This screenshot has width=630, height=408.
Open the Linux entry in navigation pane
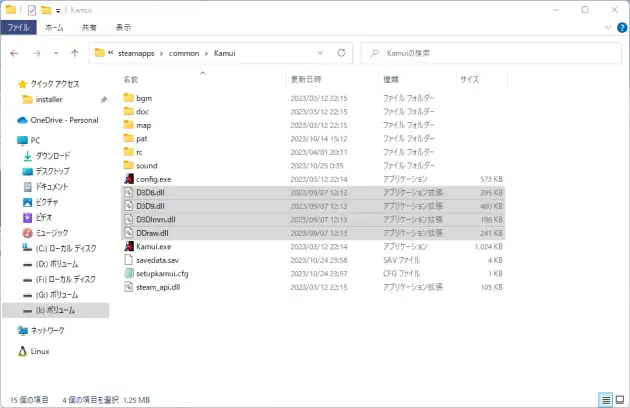click(x=40, y=351)
